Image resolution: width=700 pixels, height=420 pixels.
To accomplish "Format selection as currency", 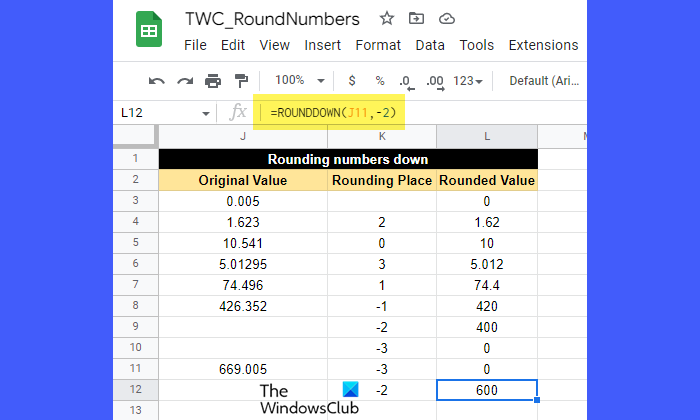I will (352, 81).
